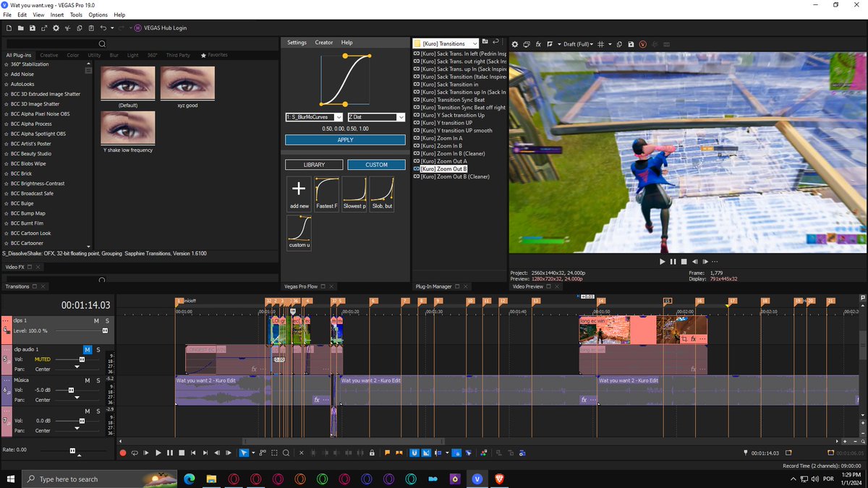Unmute the clip audio 1 track
This screenshot has width=868, height=488.
click(x=88, y=350)
